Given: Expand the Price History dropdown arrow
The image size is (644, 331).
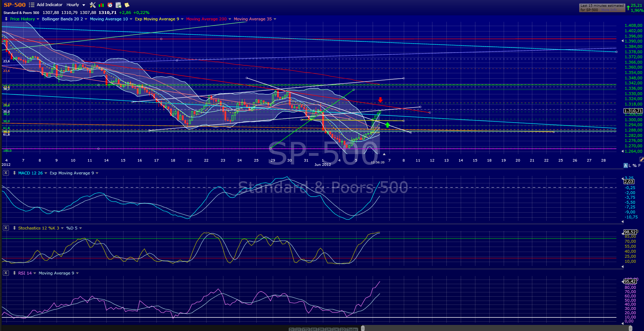Looking at the screenshot, I should 38,19.
